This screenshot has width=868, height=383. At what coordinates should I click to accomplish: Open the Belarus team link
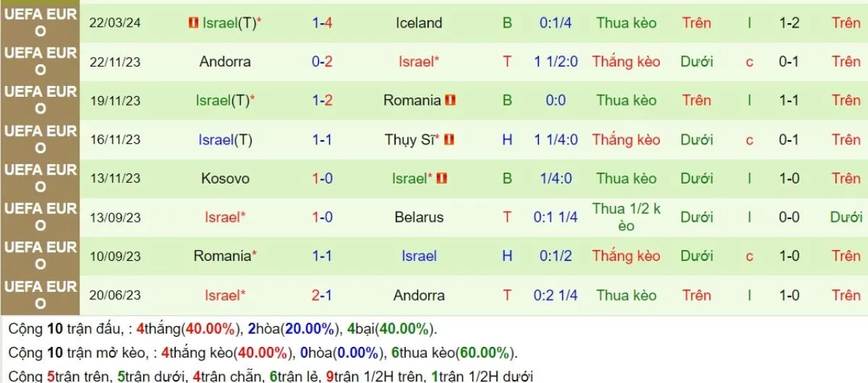point(419,217)
